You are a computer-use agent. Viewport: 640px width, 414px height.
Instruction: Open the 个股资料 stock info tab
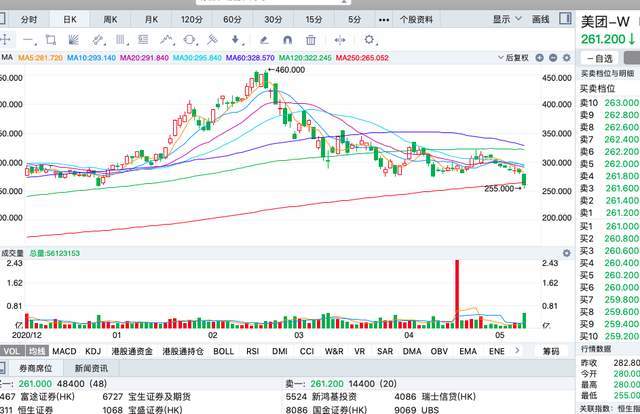pyautogui.click(x=416, y=20)
